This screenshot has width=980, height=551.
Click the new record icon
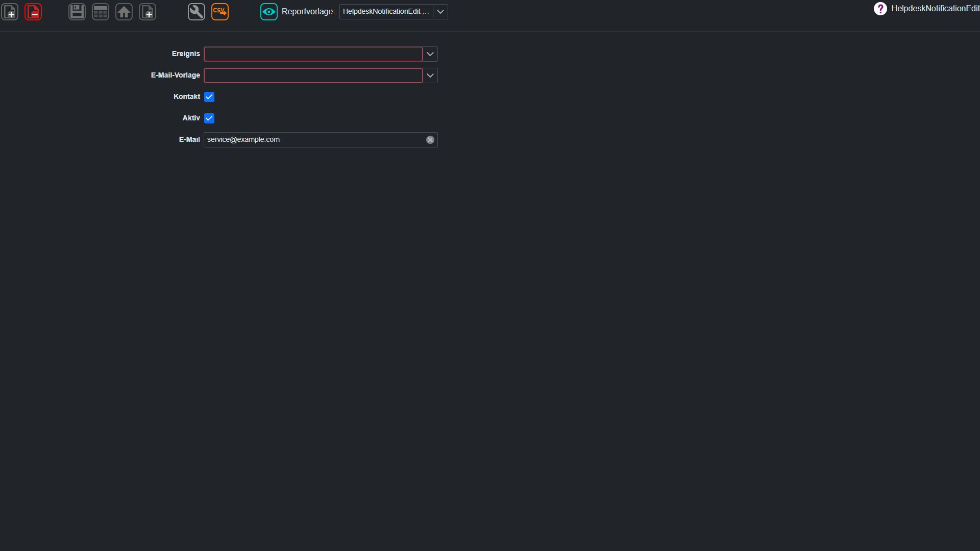click(10, 12)
